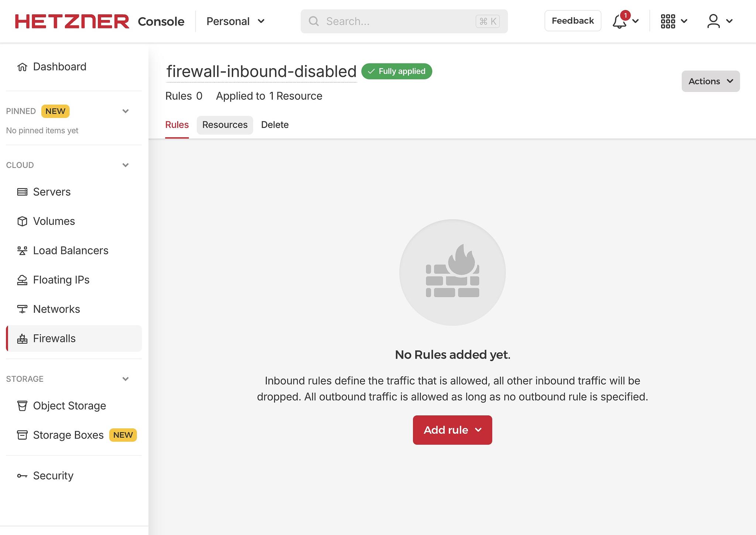Open Servers via its rack icon

coord(22,192)
